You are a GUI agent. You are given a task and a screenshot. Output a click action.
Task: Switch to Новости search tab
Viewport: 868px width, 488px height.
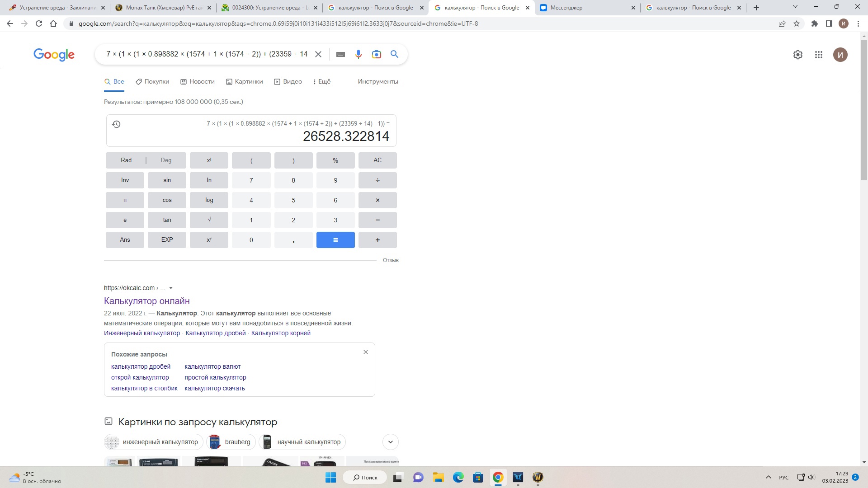click(x=198, y=81)
